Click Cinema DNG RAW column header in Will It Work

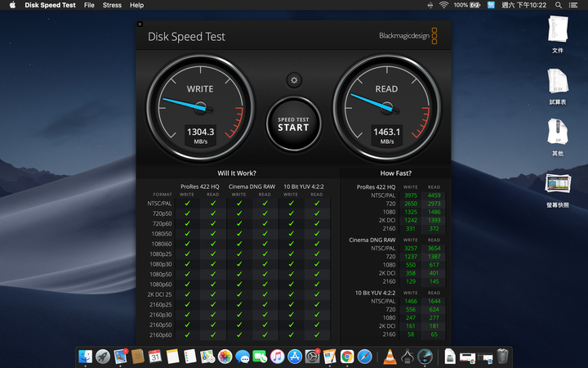click(x=252, y=186)
